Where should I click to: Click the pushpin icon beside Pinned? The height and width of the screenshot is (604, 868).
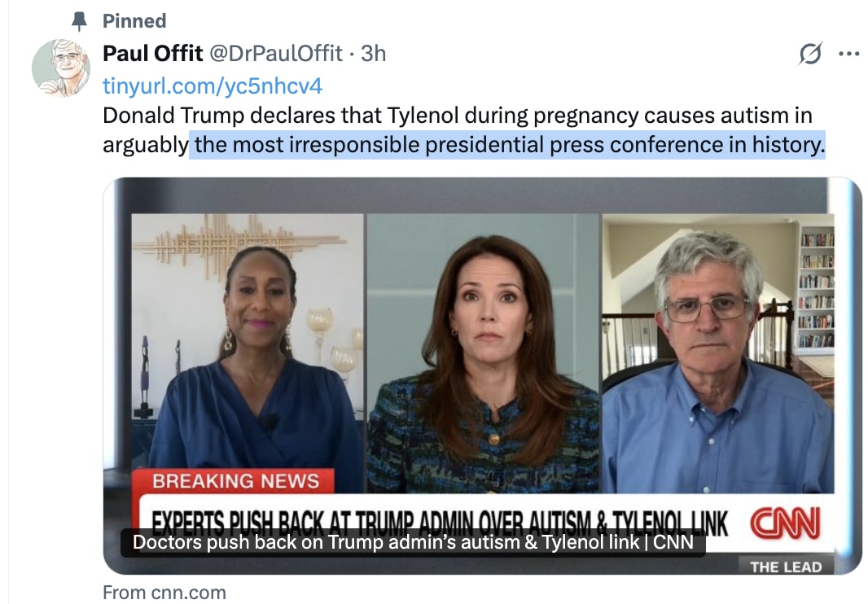click(80, 21)
